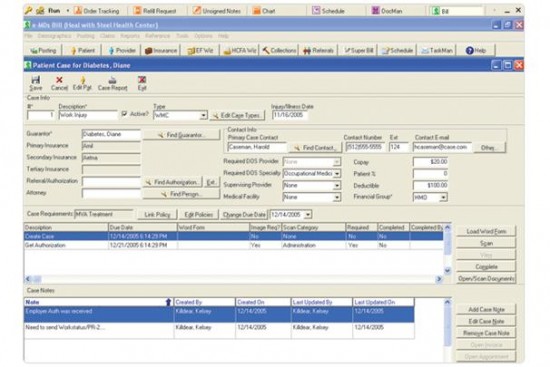Expand the case Type dropdown

coord(203,115)
